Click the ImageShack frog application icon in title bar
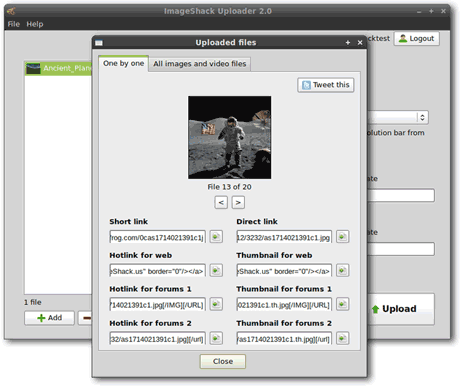This screenshot has height=387, width=465. 11,11
